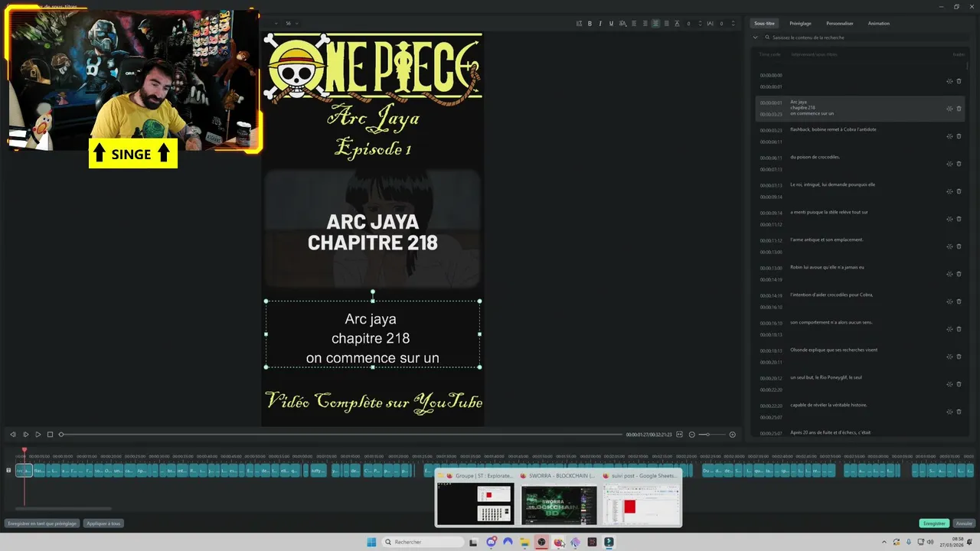
Task: Select the 'SWORRA - BLOCKCHAIN' window thumbnail
Action: click(x=558, y=497)
